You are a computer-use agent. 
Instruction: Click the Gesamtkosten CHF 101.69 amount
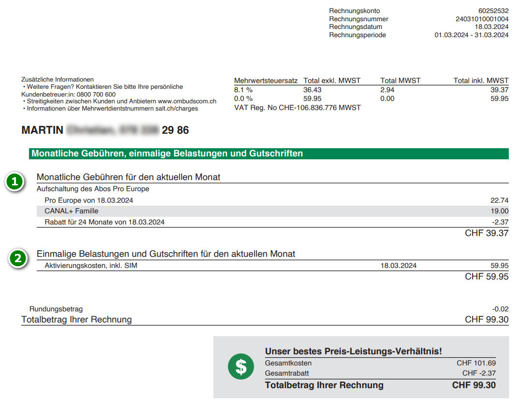(x=476, y=363)
